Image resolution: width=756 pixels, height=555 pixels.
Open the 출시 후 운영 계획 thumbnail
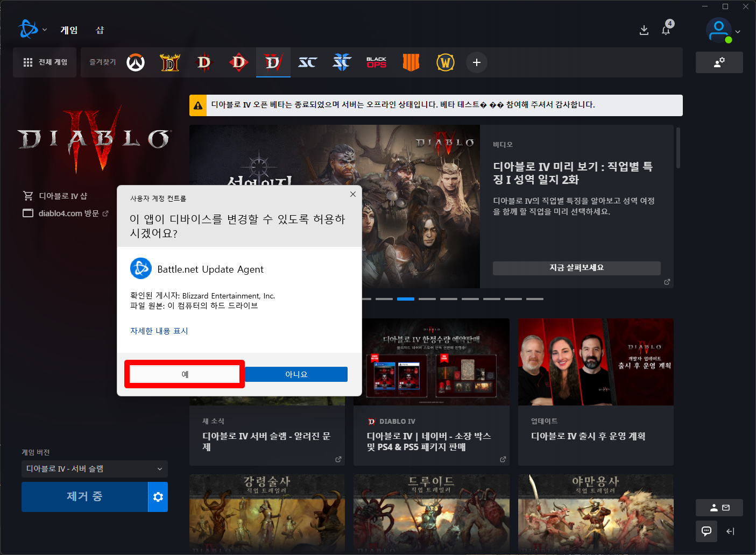596,362
